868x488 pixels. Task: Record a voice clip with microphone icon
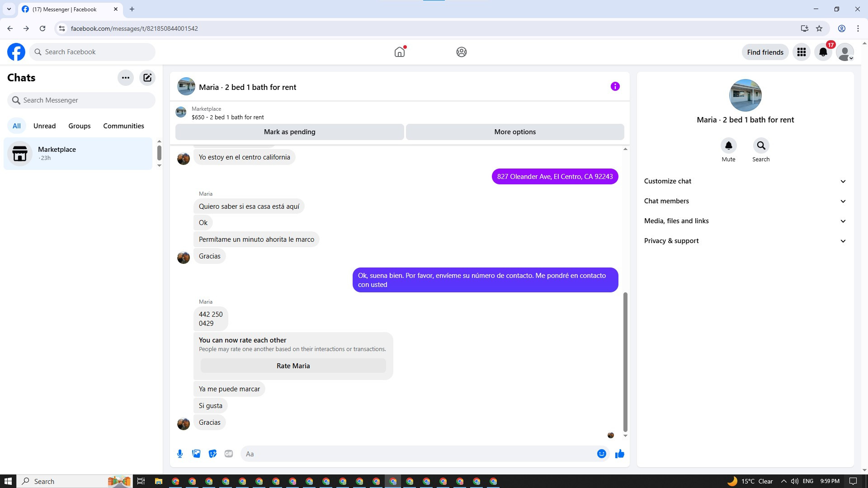coord(180,454)
